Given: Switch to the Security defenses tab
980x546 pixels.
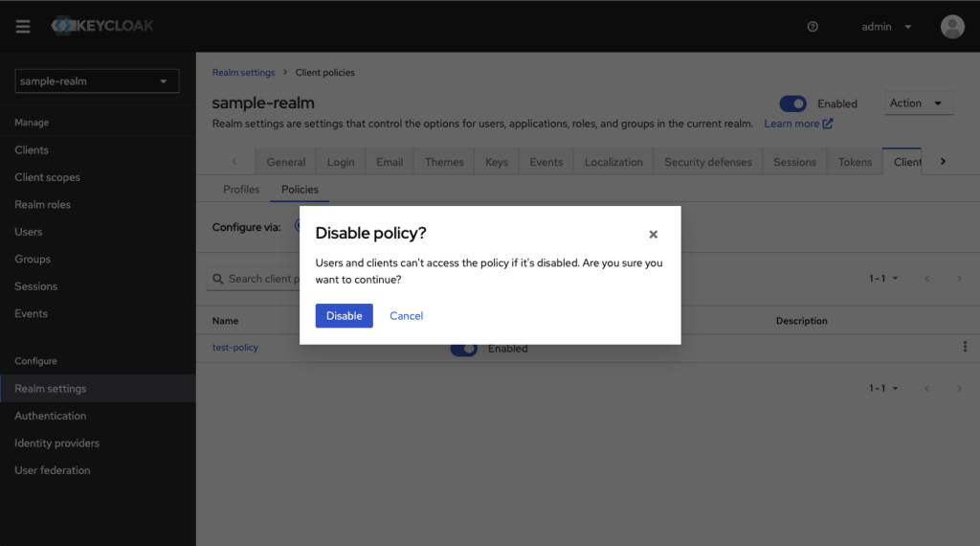Looking at the screenshot, I should 708,162.
